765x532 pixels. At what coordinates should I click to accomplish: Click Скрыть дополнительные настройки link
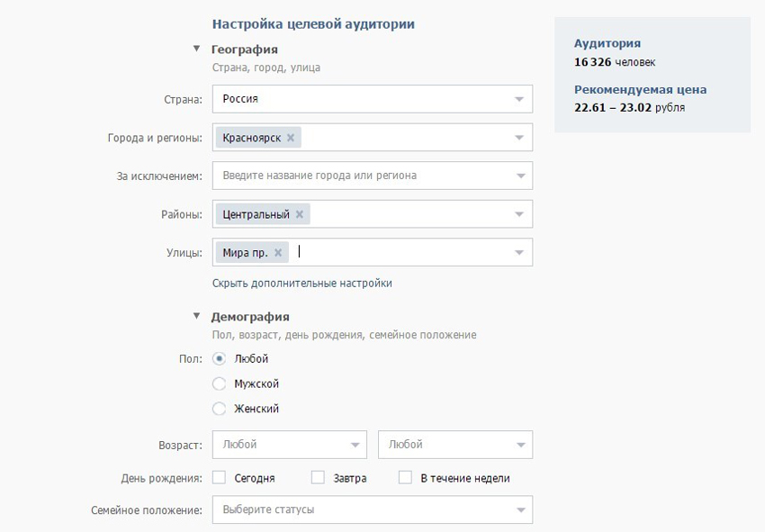(x=301, y=284)
